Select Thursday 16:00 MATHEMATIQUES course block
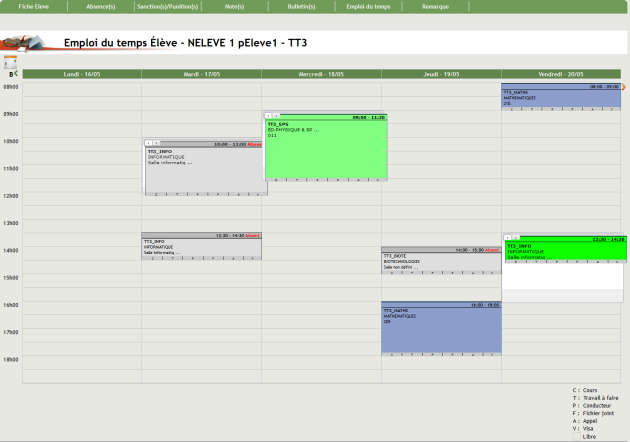Image resolution: width=630 pixels, height=442 pixels. 440,330
